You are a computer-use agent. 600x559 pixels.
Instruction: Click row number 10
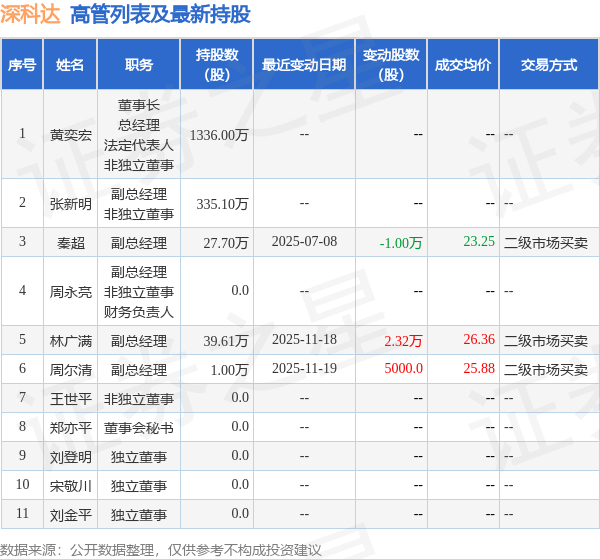[x=22, y=484]
